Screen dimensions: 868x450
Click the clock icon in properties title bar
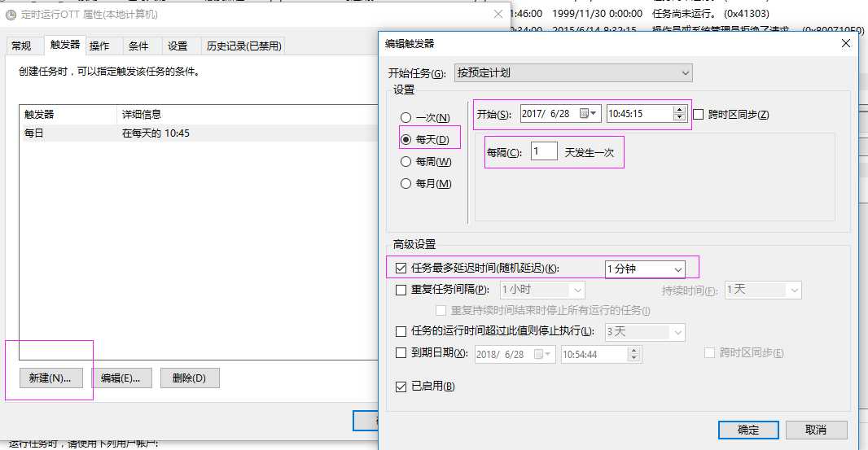(x=11, y=15)
